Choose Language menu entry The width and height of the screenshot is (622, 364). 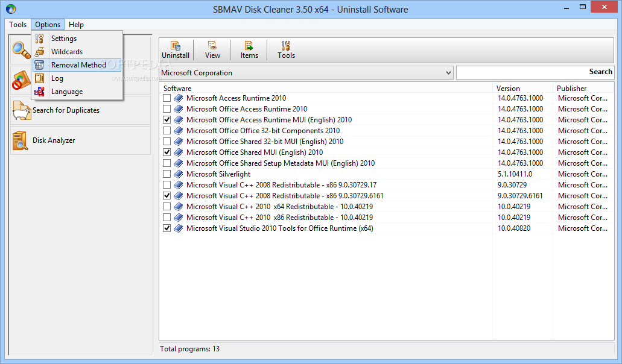pyautogui.click(x=77, y=92)
